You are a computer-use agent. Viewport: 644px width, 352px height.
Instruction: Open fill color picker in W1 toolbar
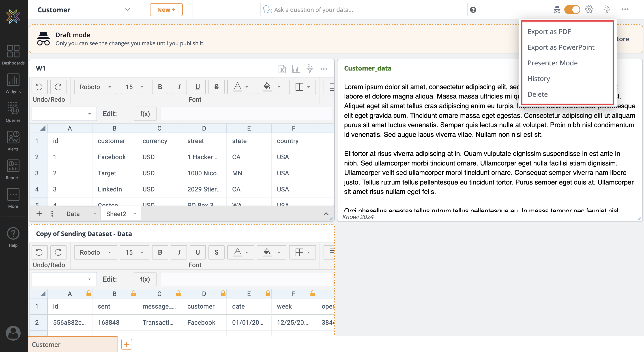click(x=271, y=87)
